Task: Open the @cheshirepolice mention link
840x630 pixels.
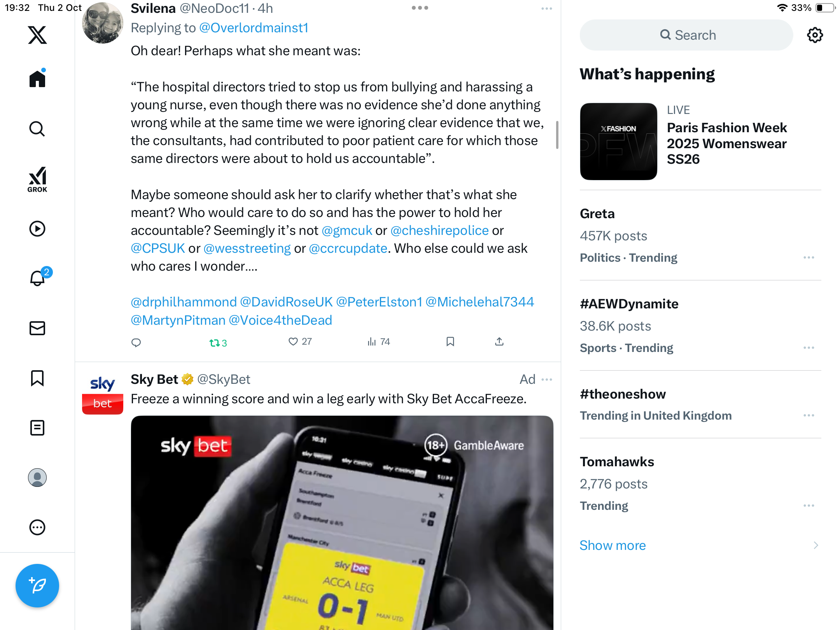Action: 439,230
